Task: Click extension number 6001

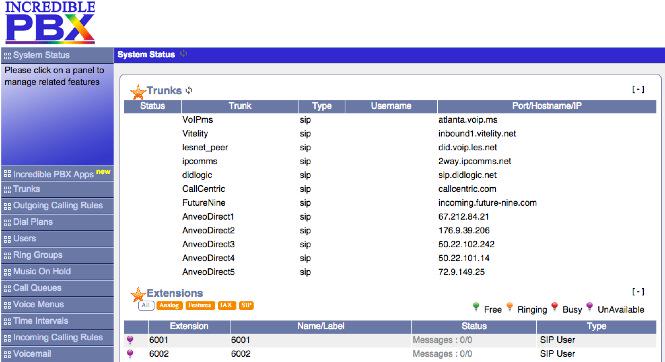Action: (x=159, y=340)
